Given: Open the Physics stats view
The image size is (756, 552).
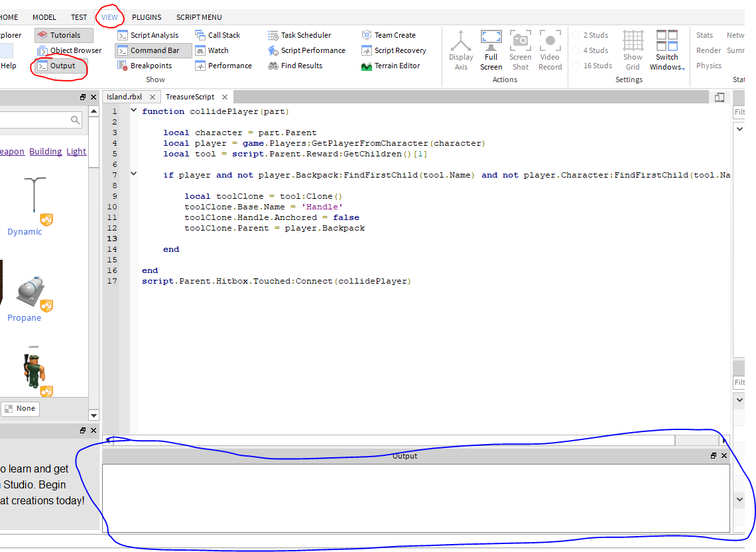Looking at the screenshot, I should click(x=709, y=66).
